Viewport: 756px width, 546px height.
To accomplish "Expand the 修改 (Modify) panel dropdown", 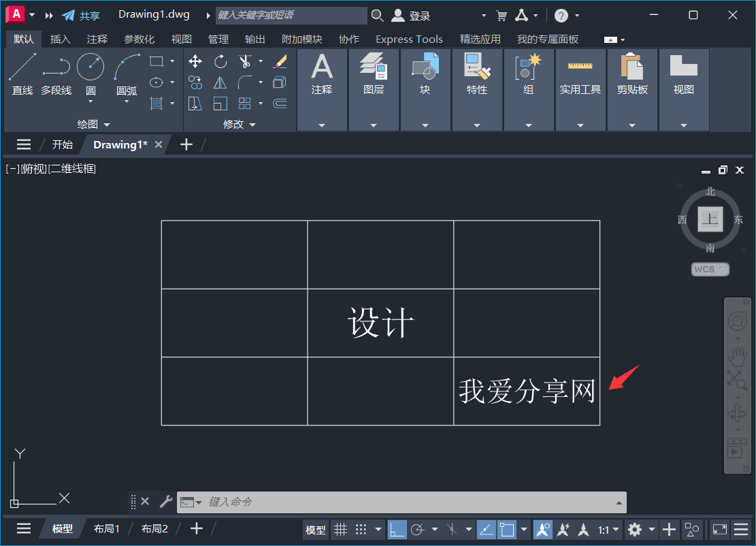I will point(252,124).
